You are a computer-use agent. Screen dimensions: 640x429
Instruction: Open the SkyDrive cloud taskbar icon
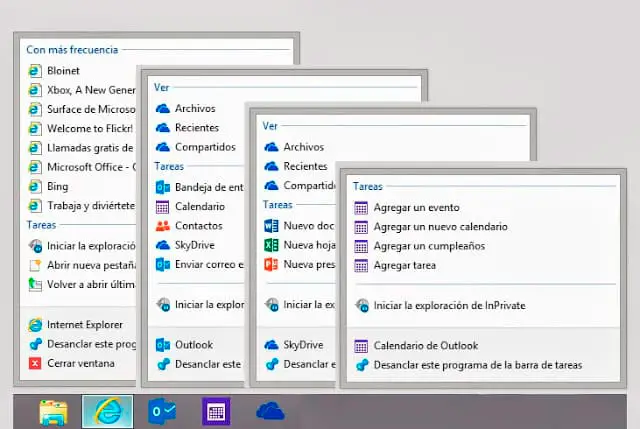tap(270, 411)
